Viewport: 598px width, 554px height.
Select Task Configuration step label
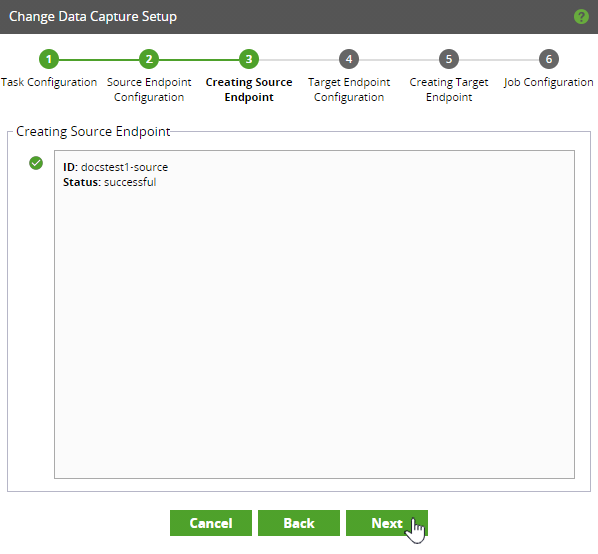tap(49, 82)
